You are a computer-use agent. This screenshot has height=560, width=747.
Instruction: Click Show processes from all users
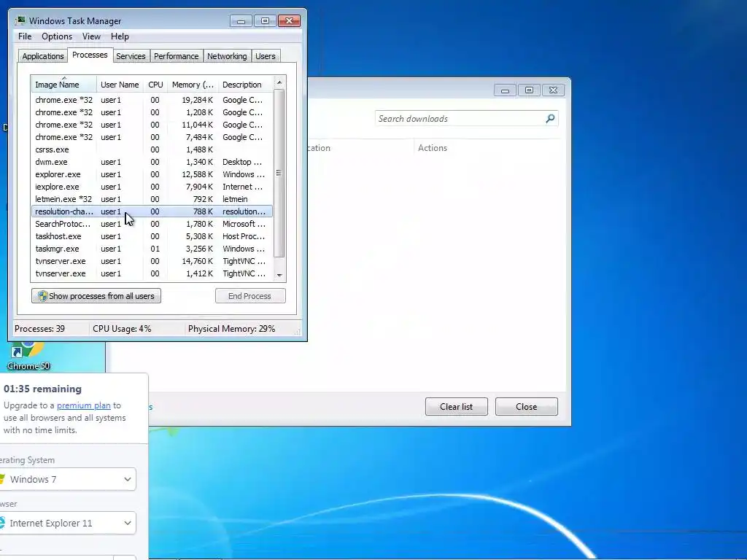(96, 296)
